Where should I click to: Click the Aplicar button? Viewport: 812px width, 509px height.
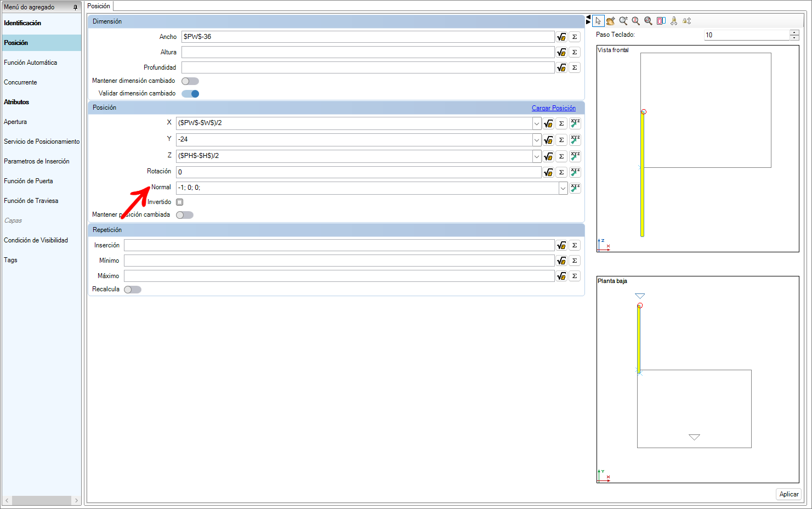point(789,494)
